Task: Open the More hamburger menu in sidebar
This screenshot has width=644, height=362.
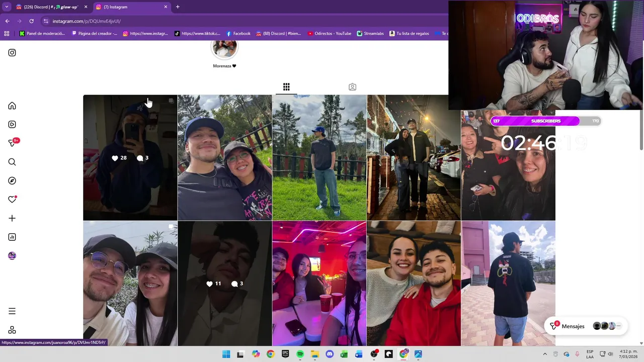Action: (x=12, y=311)
